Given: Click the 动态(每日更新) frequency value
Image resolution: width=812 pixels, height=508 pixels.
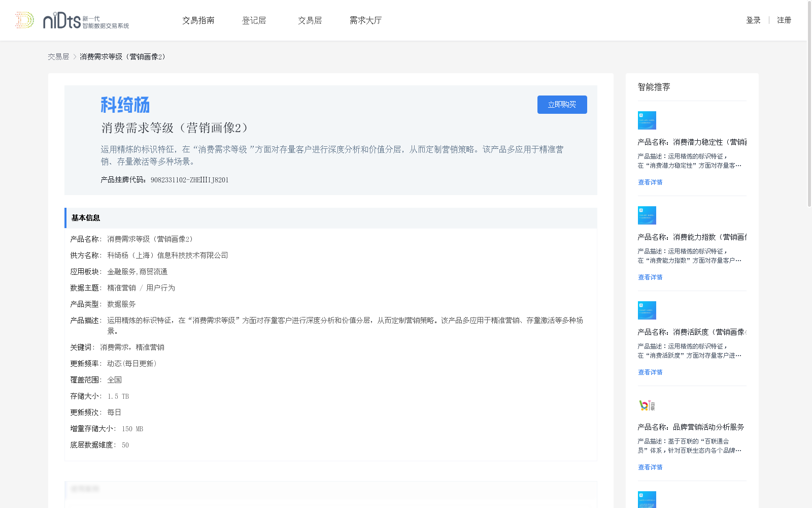Looking at the screenshot, I should 132,364.
